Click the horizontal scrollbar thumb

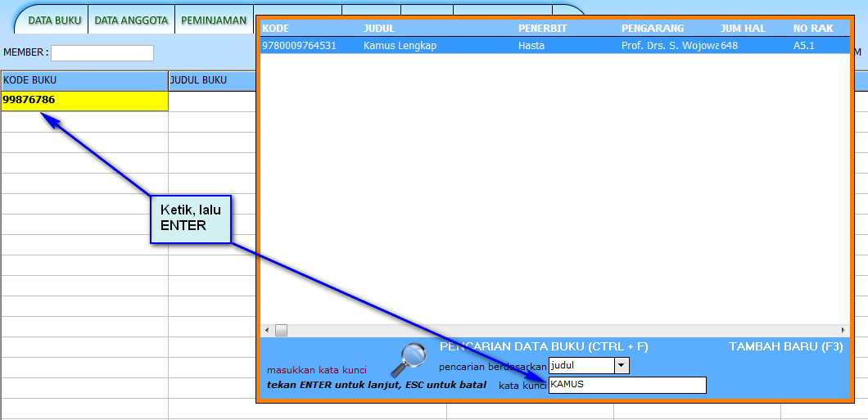pyautogui.click(x=281, y=330)
